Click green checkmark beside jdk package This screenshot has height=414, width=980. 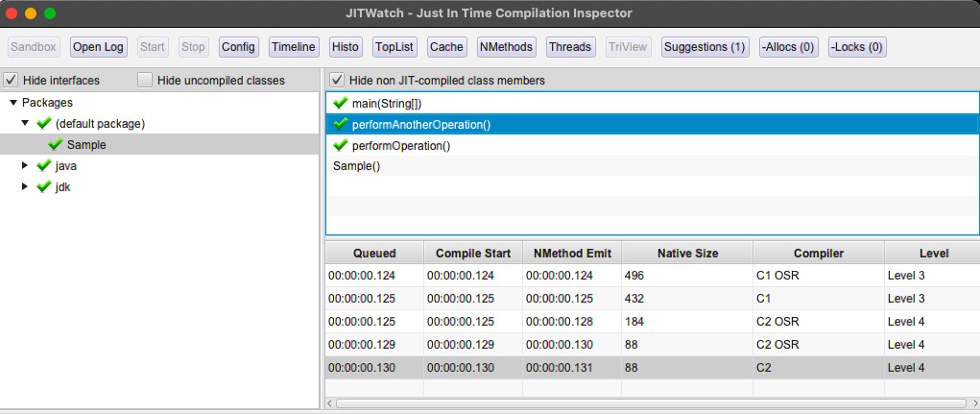[44, 186]
